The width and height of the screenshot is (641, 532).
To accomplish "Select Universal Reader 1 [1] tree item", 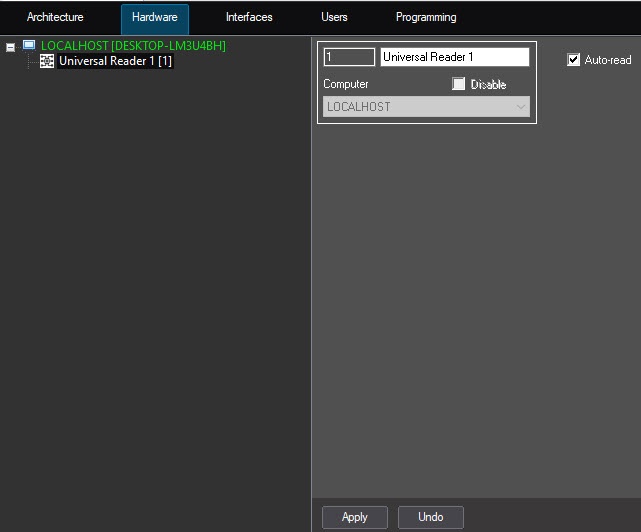I will pos(115,61).
